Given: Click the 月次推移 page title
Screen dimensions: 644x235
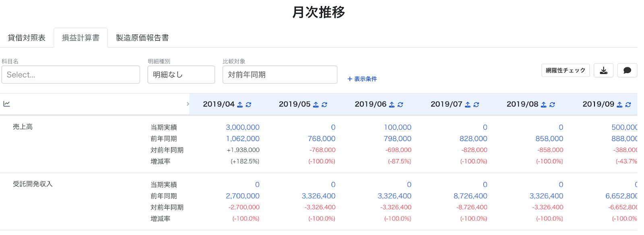Looking at the screenshot, I should (319, 12).
